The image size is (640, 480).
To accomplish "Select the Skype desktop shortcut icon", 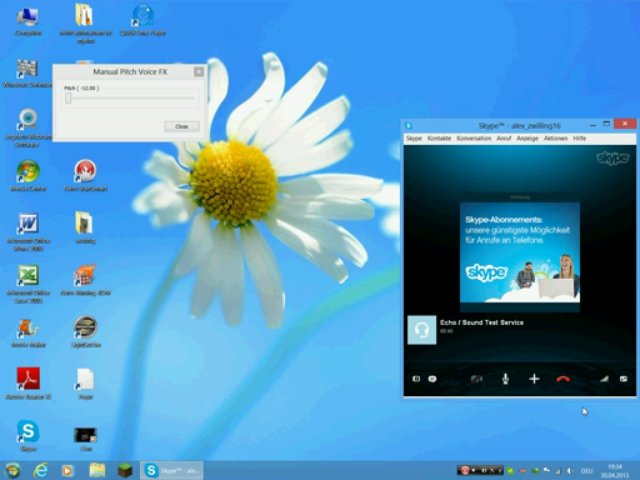I will (x=28, y=432).
